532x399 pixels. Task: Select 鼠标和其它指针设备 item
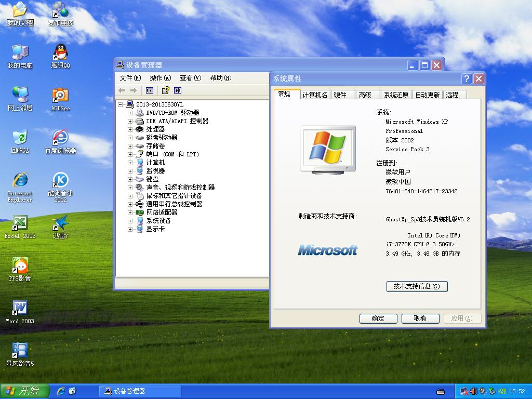click(x=174, y=196)
